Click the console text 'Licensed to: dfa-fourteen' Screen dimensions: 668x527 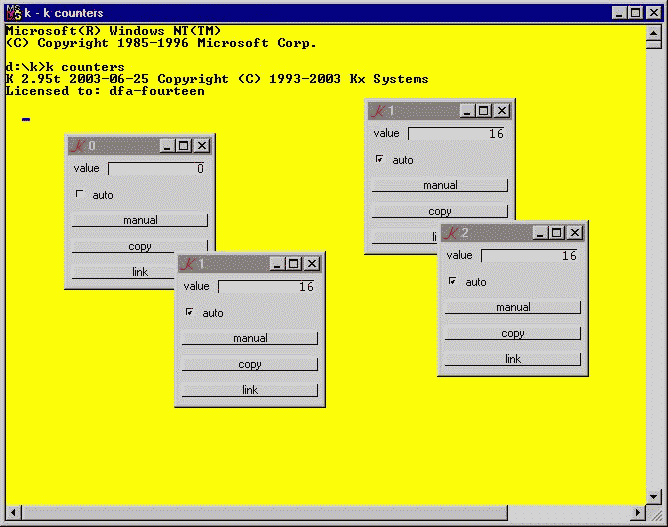tap(105, 91)
